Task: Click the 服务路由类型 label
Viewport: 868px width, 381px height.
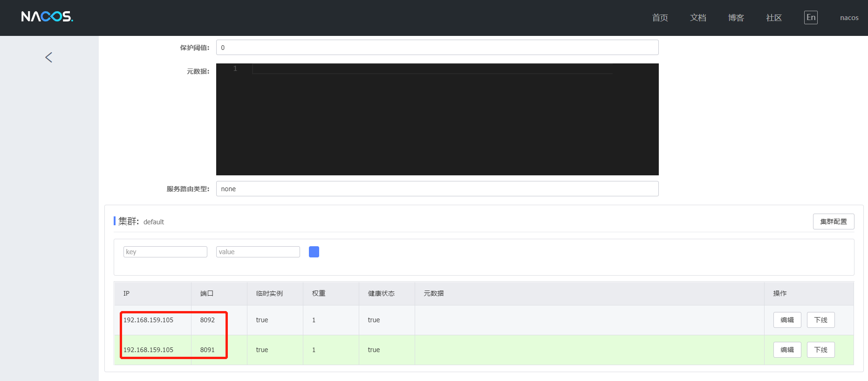Action: [188, 189]
